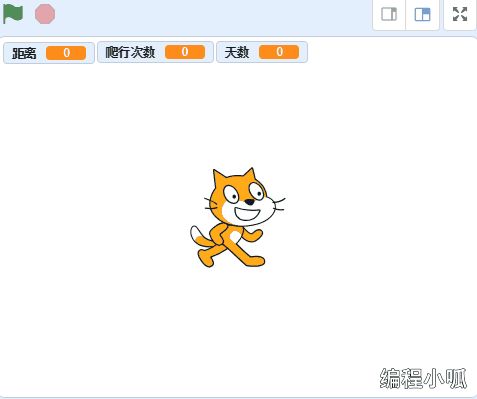The image size is (477, 399).
Task: Enter full screen stage mode
Action: 460,14
